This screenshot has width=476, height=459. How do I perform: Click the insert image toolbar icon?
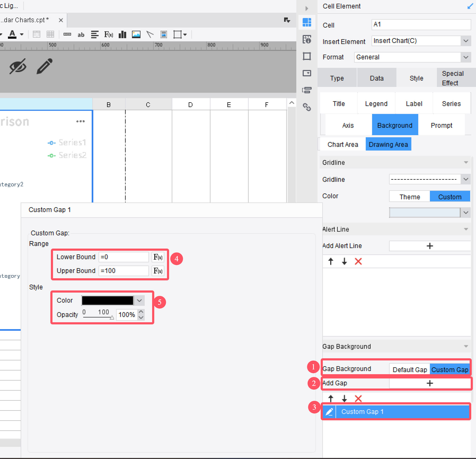tap(136, 34)
